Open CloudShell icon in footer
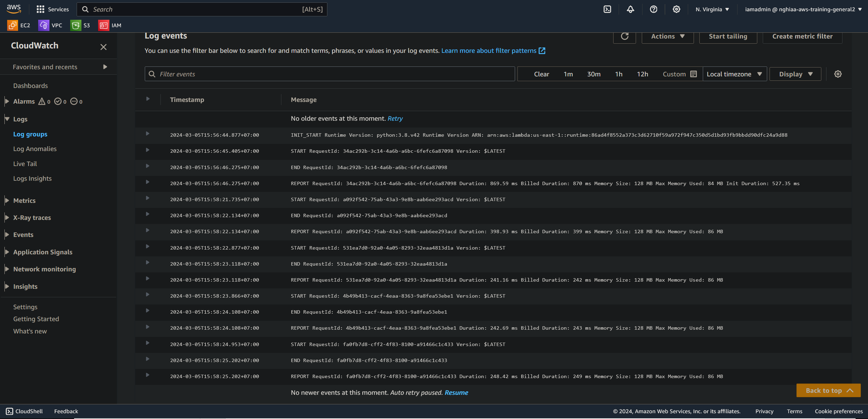The height and width of the screenshot is (419, 868). (10, 411)
